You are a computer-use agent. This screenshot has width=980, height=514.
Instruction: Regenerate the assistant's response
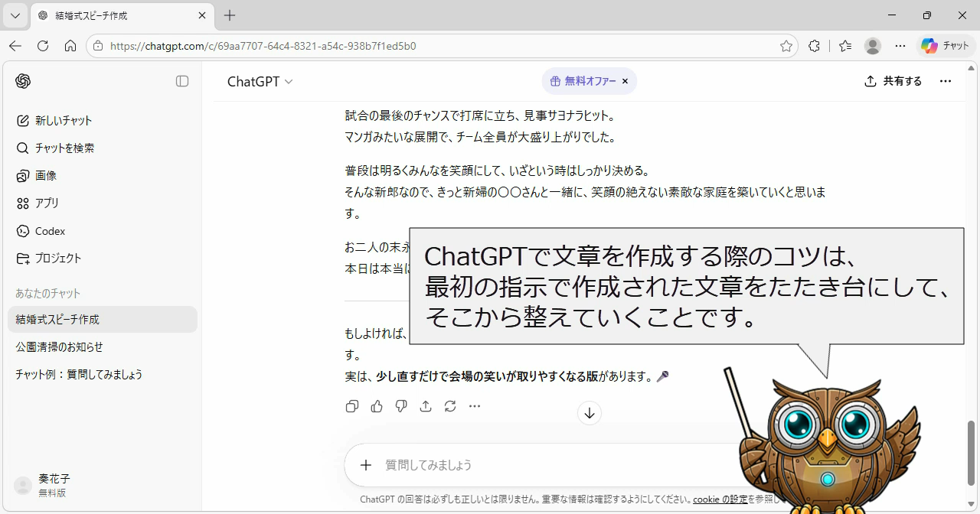coord(450,406)
